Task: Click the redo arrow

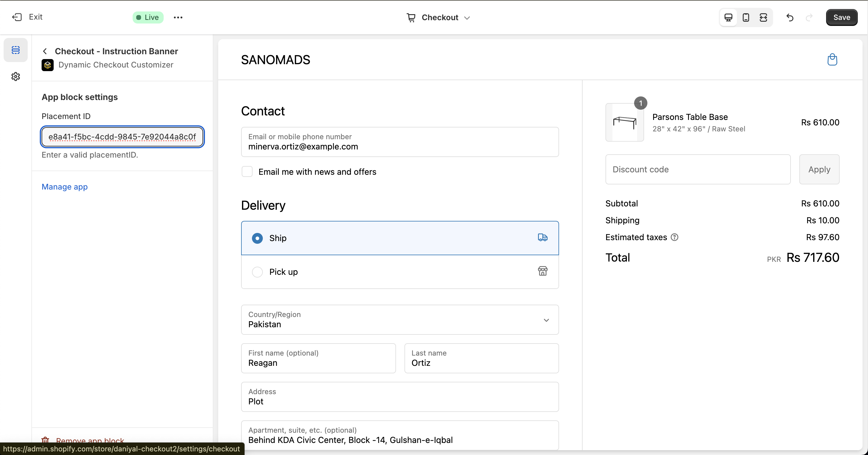Action: (x=809, y=17)
